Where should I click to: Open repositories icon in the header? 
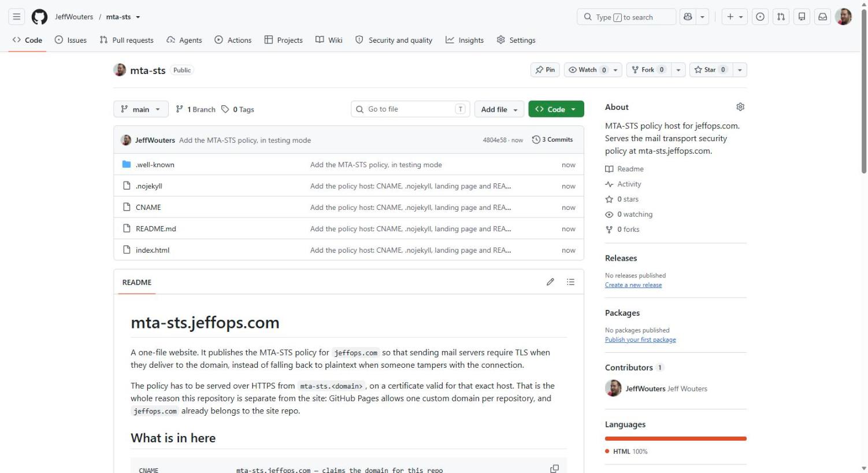[x=802, y=17]
